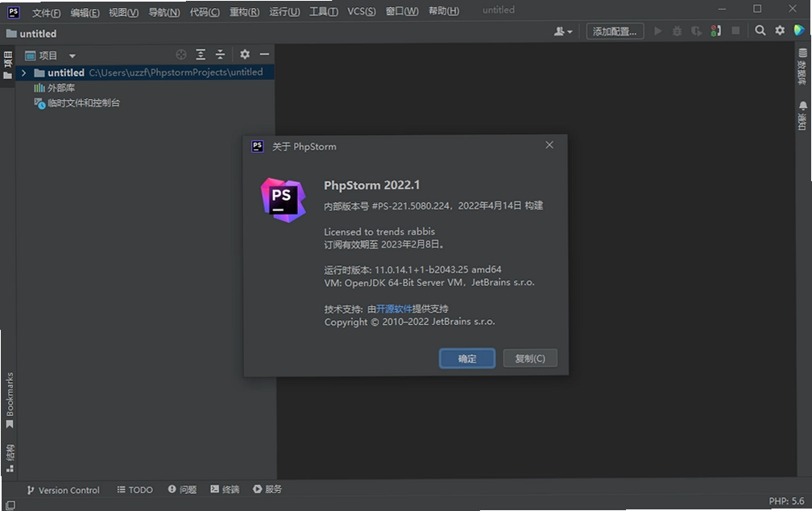Open the Notifications bell side panel
Screen dimensions: 812x511
(x=802, y=115)
